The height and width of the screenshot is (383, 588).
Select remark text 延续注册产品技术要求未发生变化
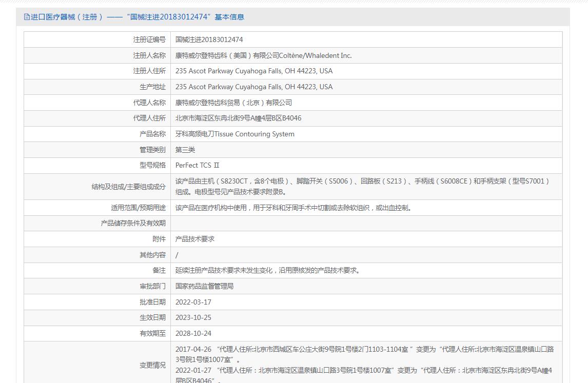click(x=268, y=270)
